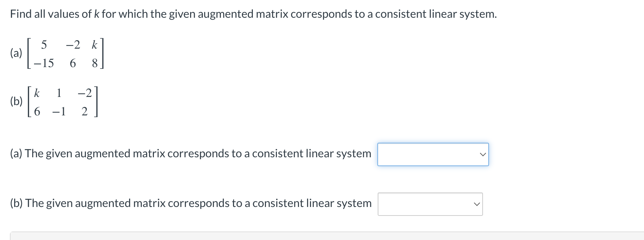644x240 pixels.
Task: Click the matrix shown in part (b)
Action: (x=60, y=102)
